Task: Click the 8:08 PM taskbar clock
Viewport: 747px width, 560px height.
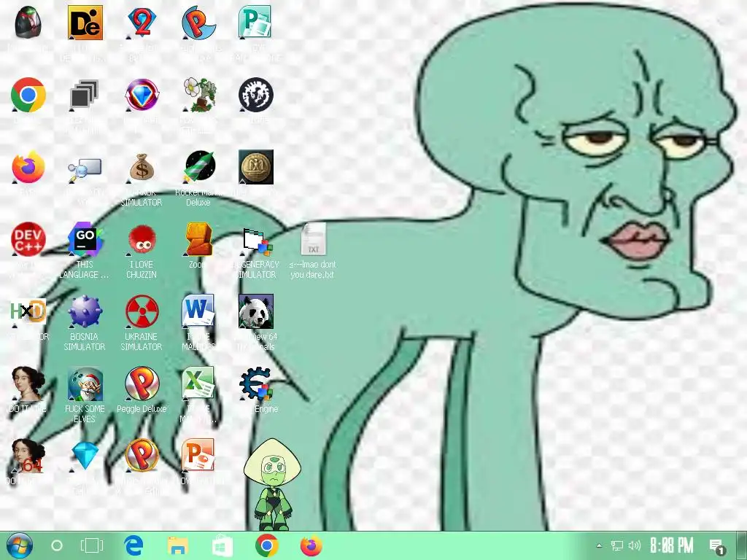Action: tap(672, 545)
